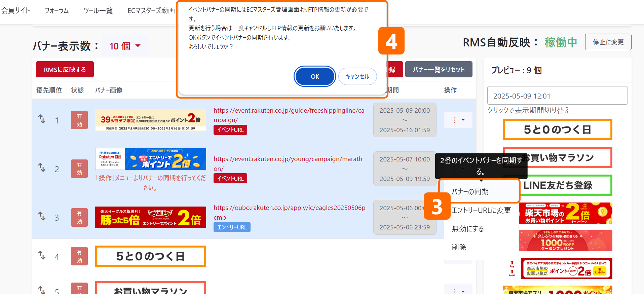Click the LINE友だち登録 preview banner
644x294 pixels.
tap(558, 185)
